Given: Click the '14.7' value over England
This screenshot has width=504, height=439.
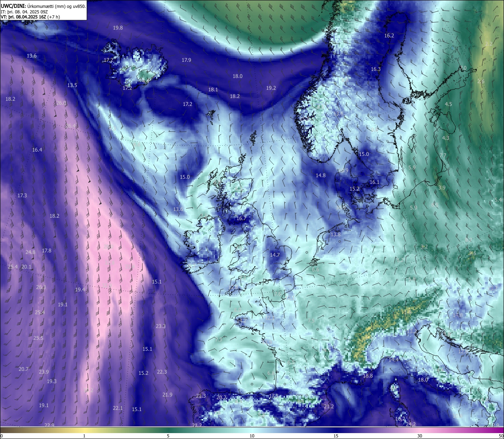Looking at the screenshot, I should (275, 255).
